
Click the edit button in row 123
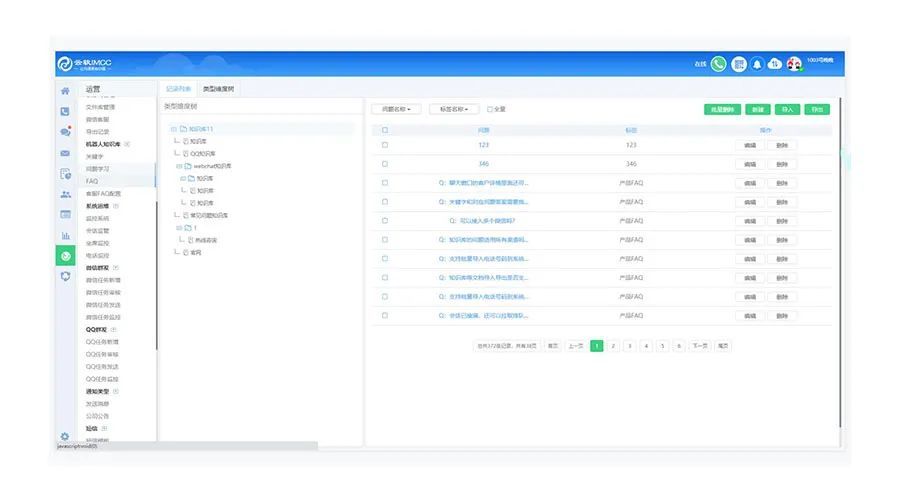point(750,146)
